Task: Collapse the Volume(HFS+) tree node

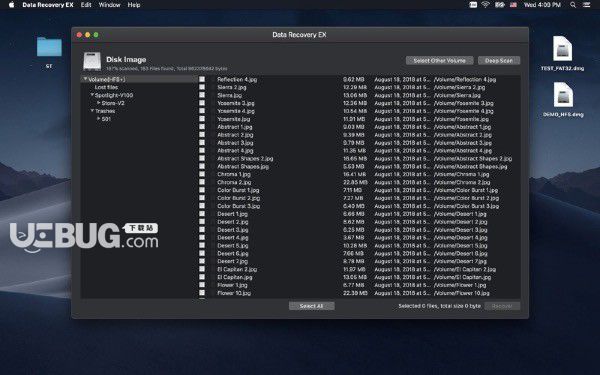Action: (85, 79)
